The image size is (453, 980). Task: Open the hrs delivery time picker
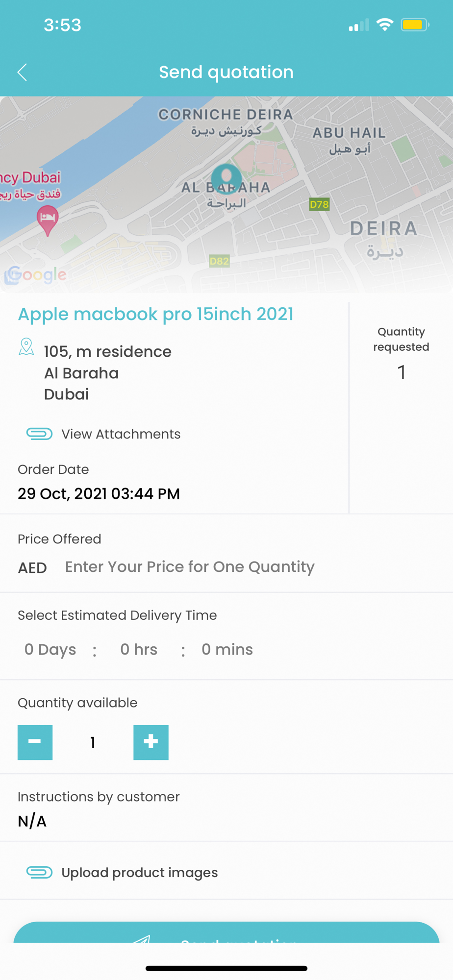tap(139, 649)
